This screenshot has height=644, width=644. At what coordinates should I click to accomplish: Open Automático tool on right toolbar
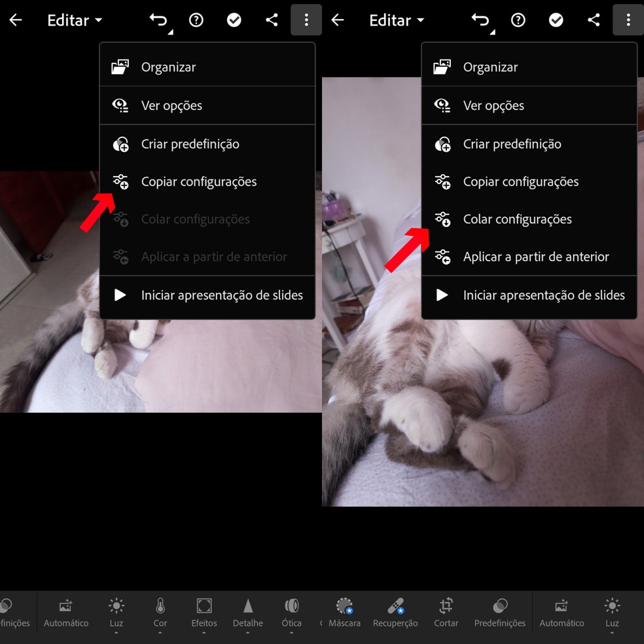pos(562,613)
